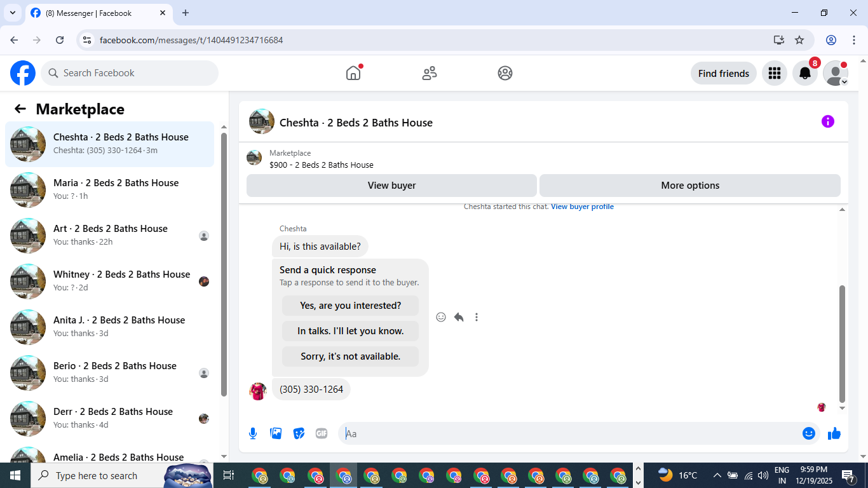Click the chat messages scrollbar

pyautogui.click(x=843, y=343)
